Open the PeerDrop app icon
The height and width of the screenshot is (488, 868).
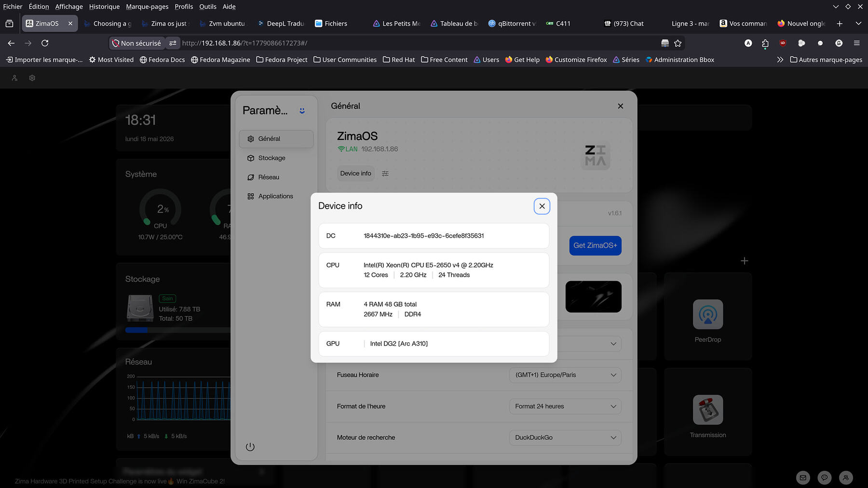[708, 314]
